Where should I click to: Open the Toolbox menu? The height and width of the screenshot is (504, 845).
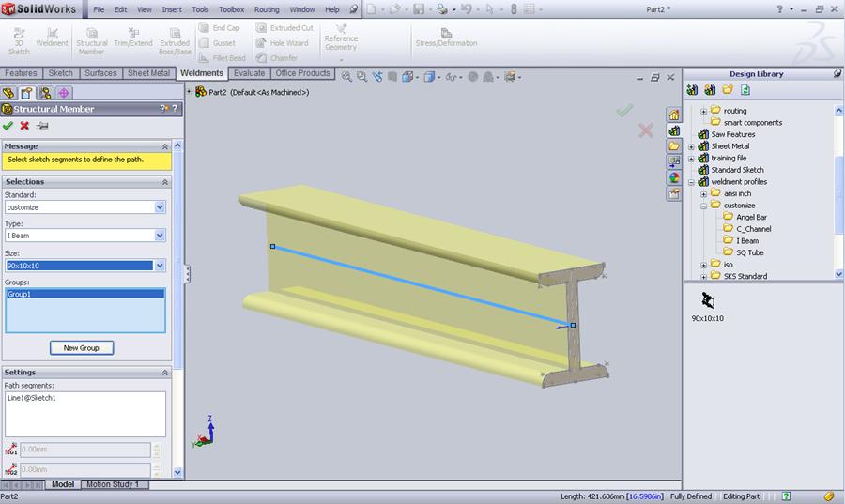[x=231, y=9]
